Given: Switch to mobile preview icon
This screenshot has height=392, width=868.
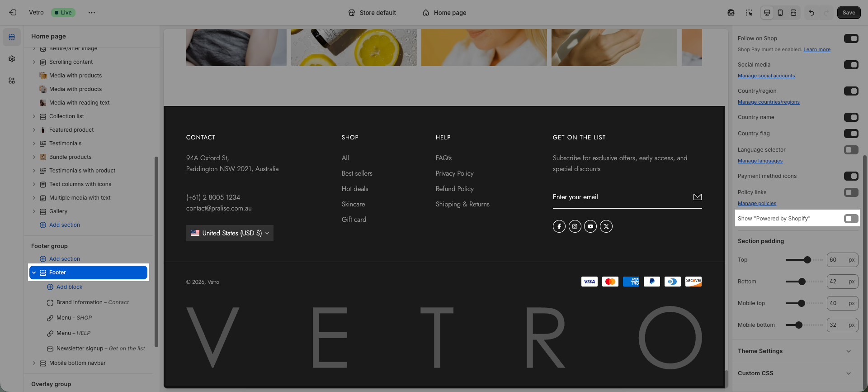Looking at the screenshot, I should (x=780, y=13).
